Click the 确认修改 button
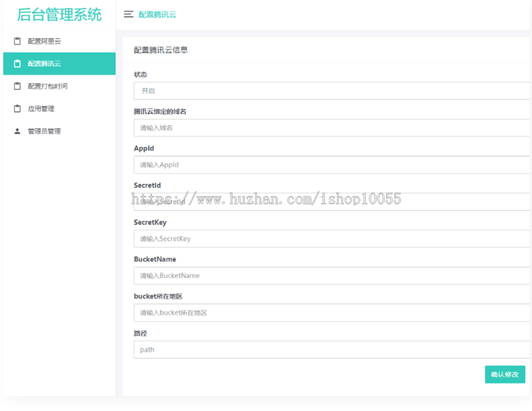This screenshot has height=411, width=532. tap(505, 374)
